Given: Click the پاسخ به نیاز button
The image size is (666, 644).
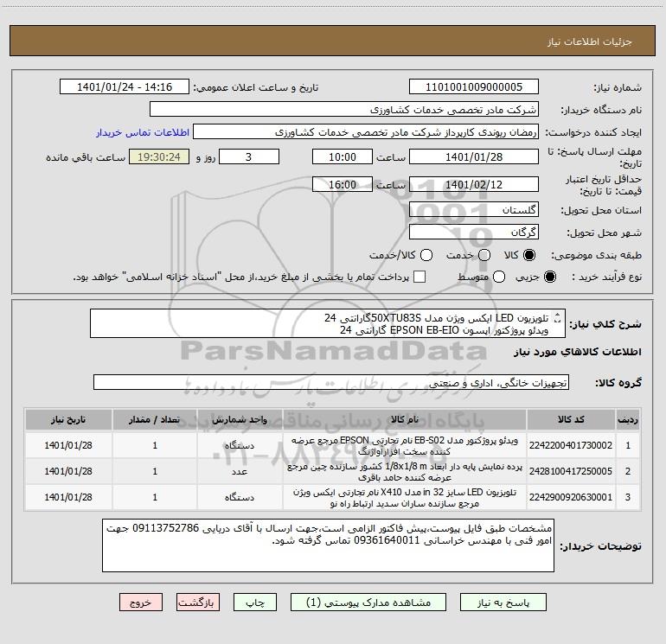Looking at the screenshot, I should click(503, 603).
